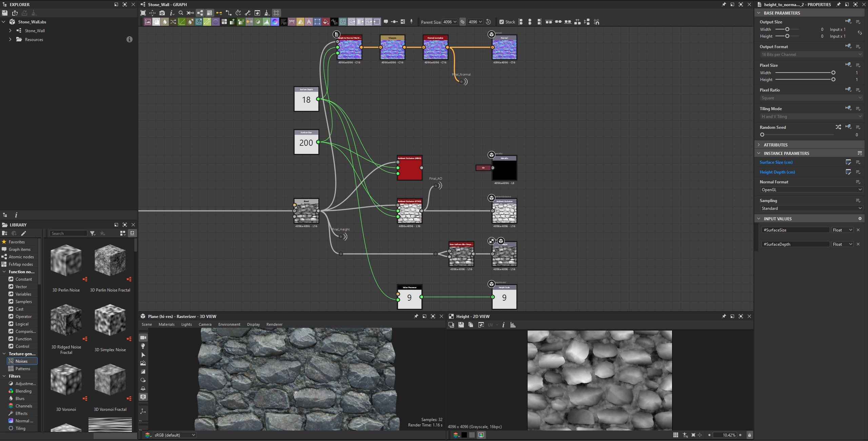This screenshot has width=868, height=441.
Task: Add a comment from the graph toolbar
Action: (x=386, y=22)
